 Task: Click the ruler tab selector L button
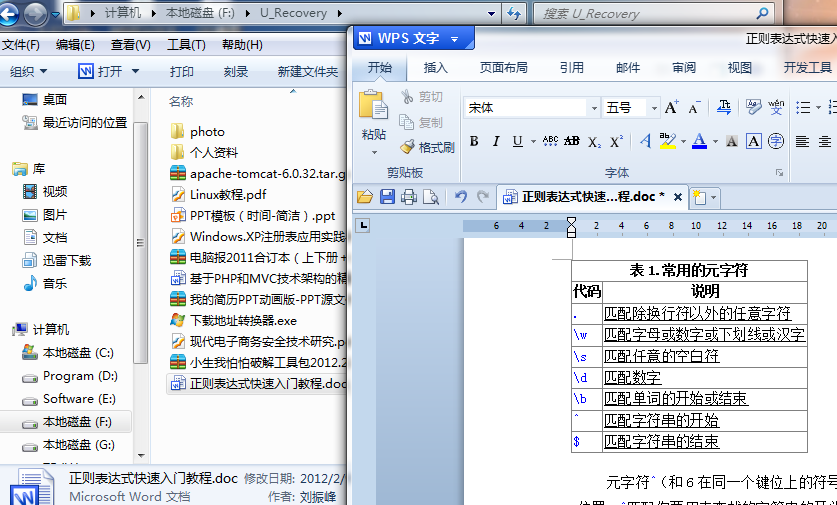[363, 225]
